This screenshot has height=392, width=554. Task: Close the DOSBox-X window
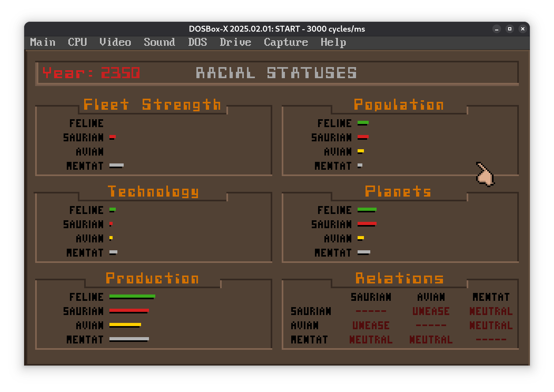coord(522,29)
